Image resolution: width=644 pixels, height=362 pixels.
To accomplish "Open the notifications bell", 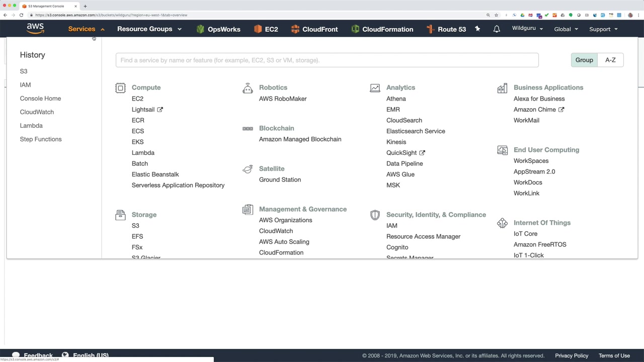I will 497,29.
